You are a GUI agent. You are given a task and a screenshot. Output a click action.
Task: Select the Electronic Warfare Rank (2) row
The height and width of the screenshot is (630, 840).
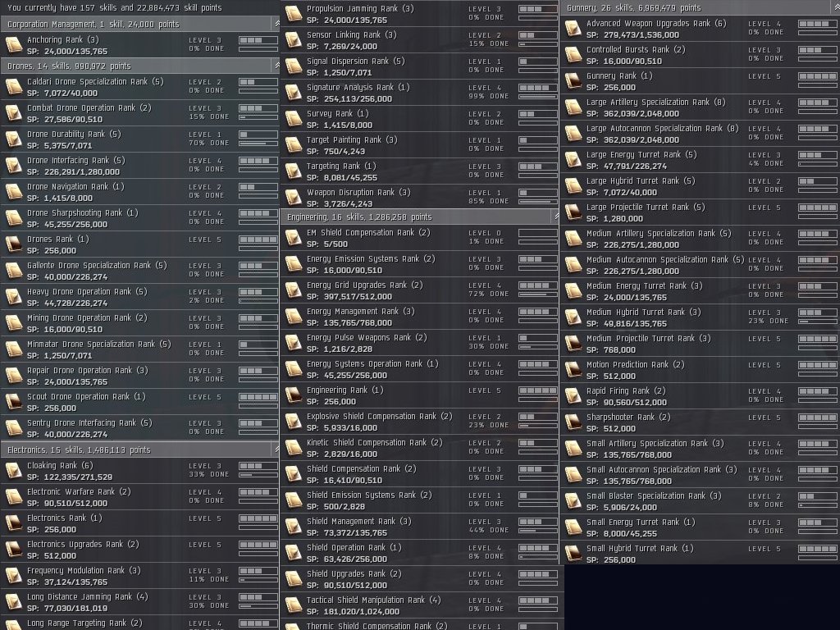coord(139,497)
